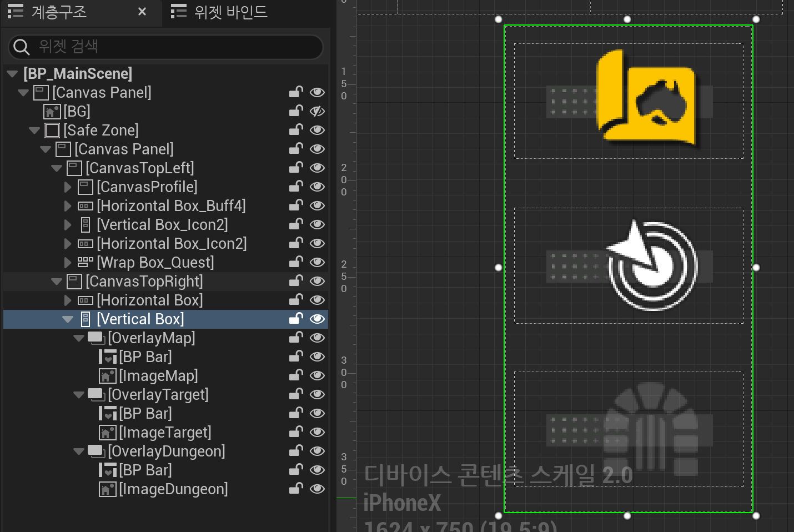The height and width of the screenshot is (532, 794).
Task: Click the CanvasTopLeft canvas panel icon
Action: point(74,168)
